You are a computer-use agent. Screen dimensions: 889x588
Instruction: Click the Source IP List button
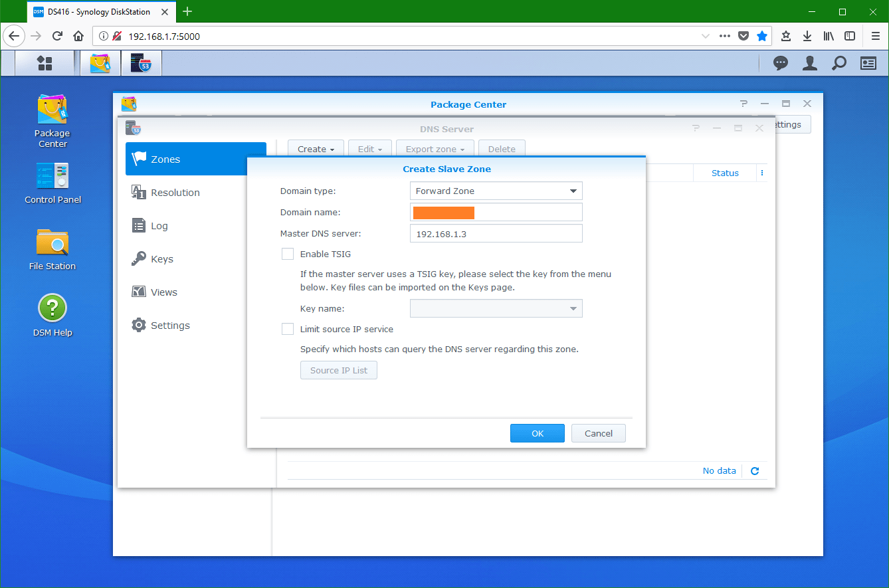coord(339,370)
